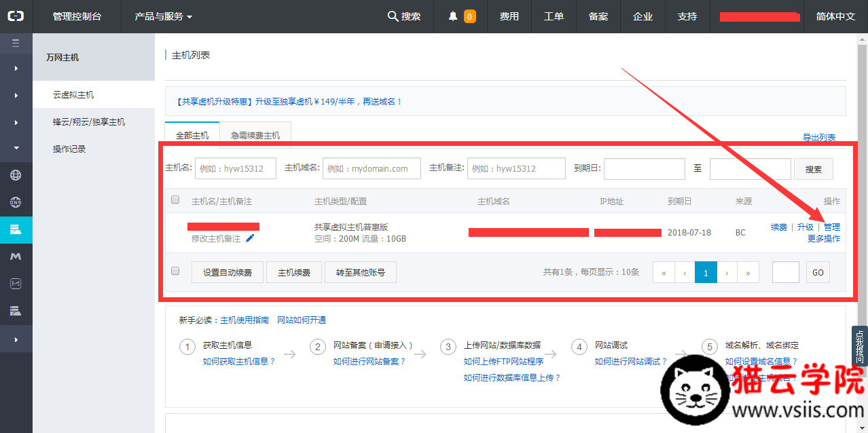Image resolution: width=868 pixels, height=433 pixels.
Task: Switch to the 全部主机 tab
Action: 192,135
